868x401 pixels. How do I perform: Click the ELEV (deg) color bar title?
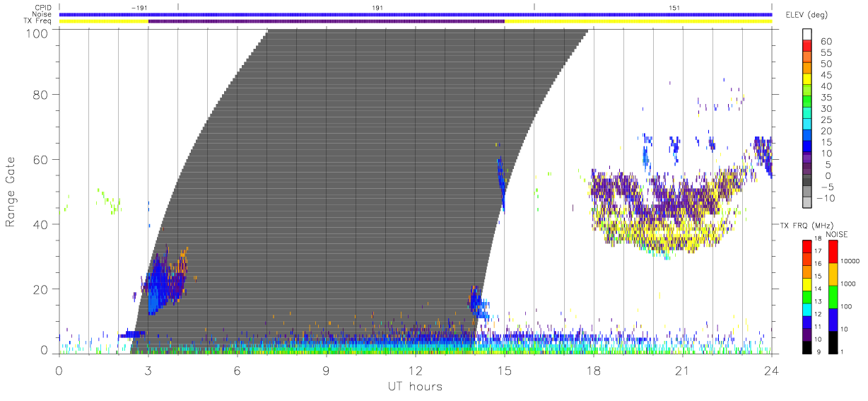click(x=807, y=15)
